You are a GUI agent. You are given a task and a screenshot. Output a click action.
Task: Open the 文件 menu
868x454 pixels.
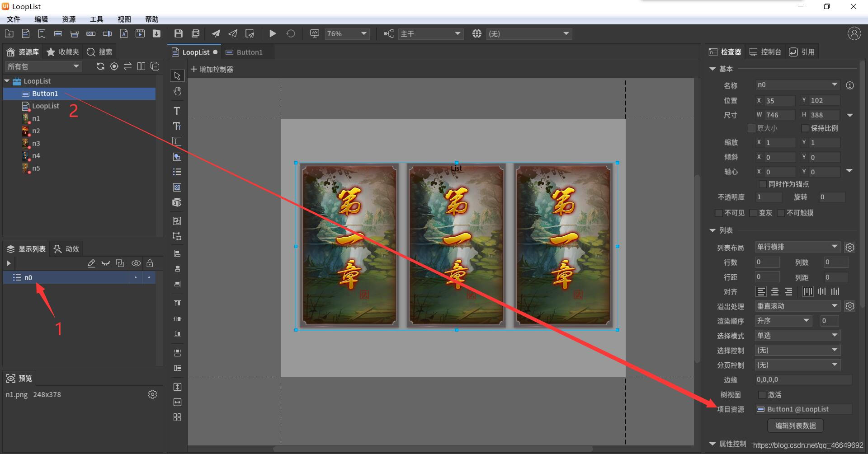[x=14, y=19]
